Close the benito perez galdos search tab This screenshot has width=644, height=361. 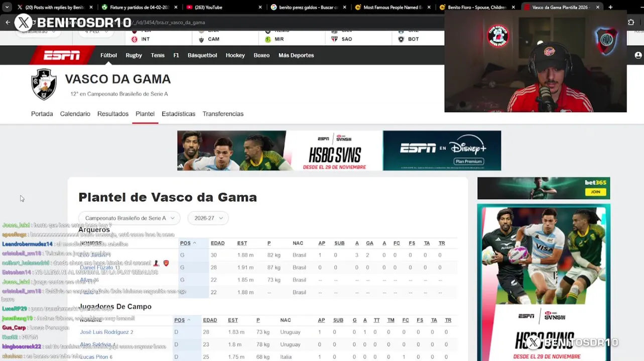click(344, 8)
